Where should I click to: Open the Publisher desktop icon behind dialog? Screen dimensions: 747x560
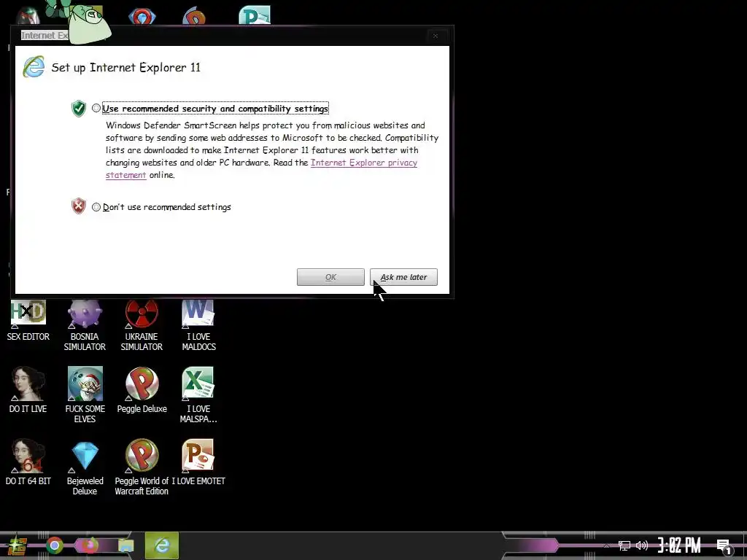(x=255, y=15)
